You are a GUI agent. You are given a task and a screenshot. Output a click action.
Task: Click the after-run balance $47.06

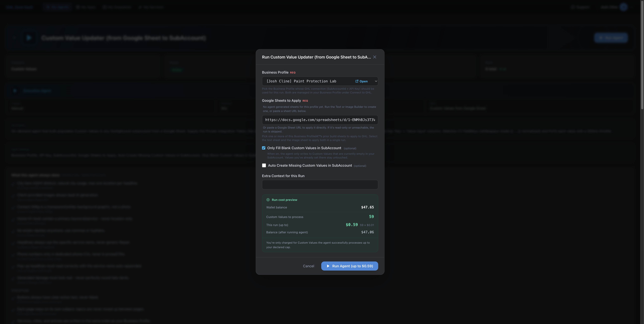[368, 232]
